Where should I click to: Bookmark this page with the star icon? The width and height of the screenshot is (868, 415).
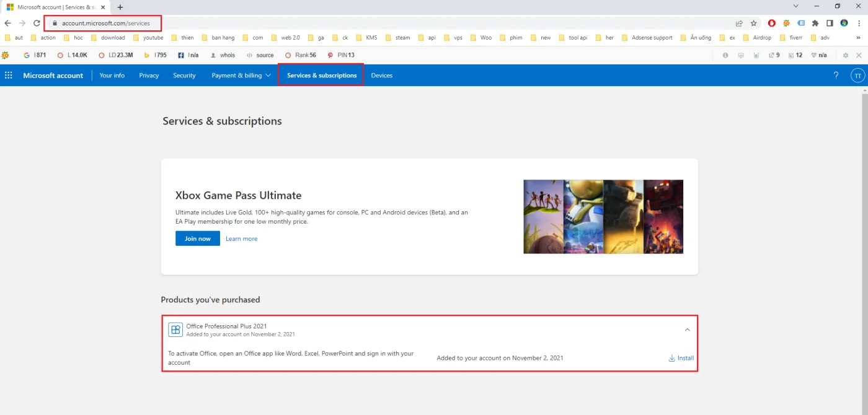click(754, 23)
